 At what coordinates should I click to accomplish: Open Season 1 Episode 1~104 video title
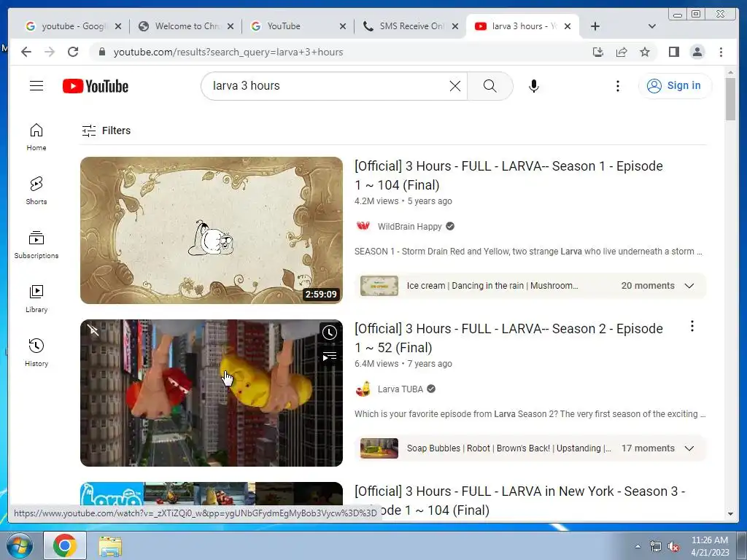pyautogui.click(x=508, y=175)
